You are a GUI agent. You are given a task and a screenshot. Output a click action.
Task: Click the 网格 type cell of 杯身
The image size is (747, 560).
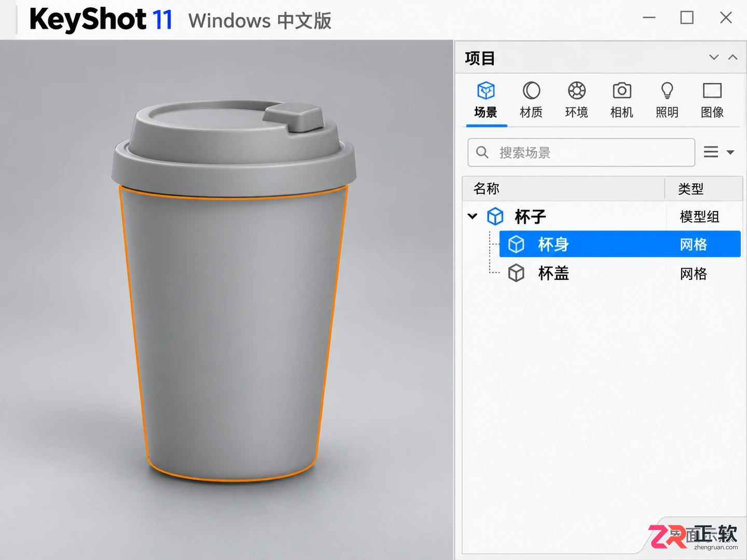tap(693, 244)
